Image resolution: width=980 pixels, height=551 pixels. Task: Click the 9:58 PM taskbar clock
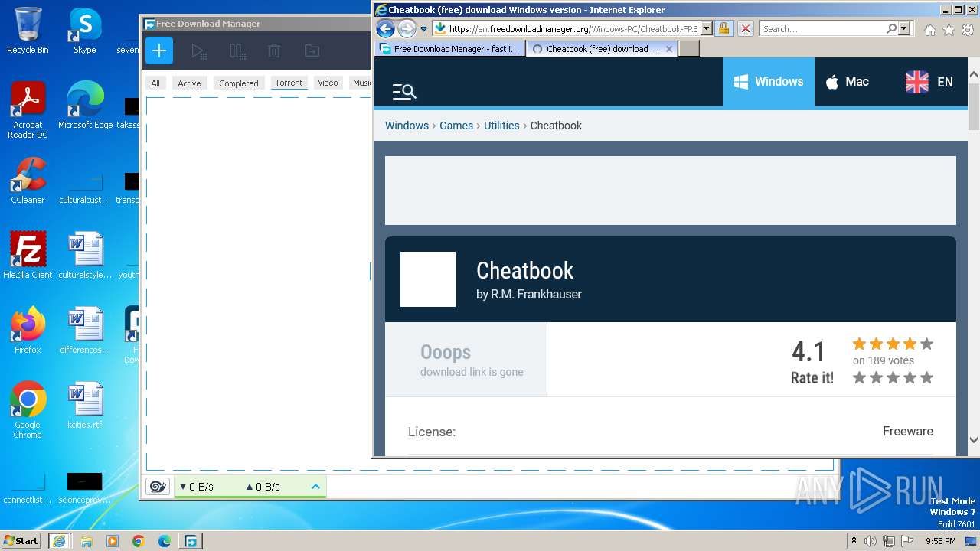click(x=940, y=541)
